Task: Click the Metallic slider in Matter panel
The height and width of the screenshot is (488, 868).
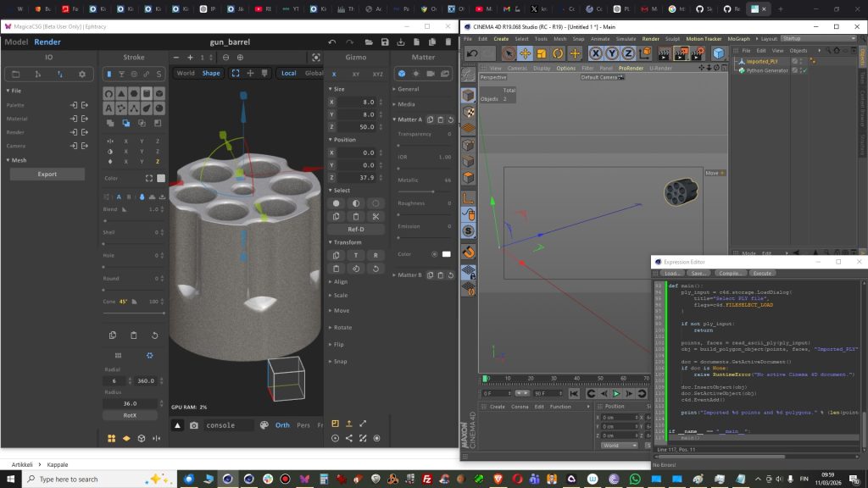Action: [x=424, y=191]
